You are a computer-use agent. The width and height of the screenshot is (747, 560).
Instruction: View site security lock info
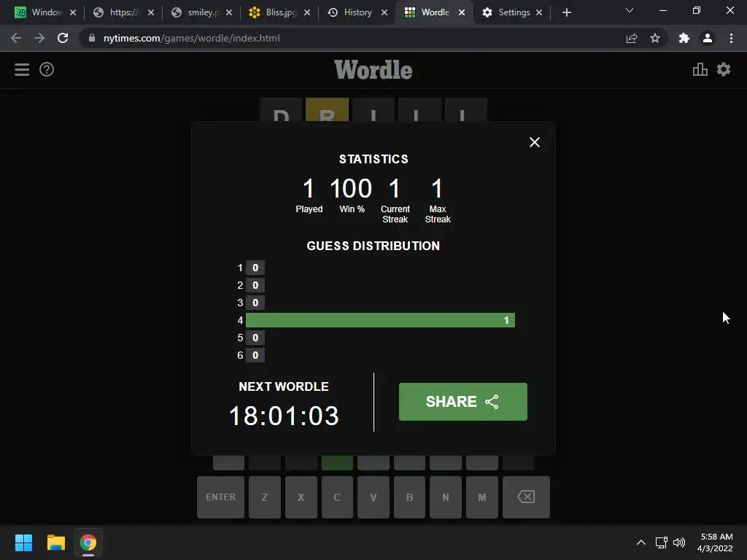(92, 38)
